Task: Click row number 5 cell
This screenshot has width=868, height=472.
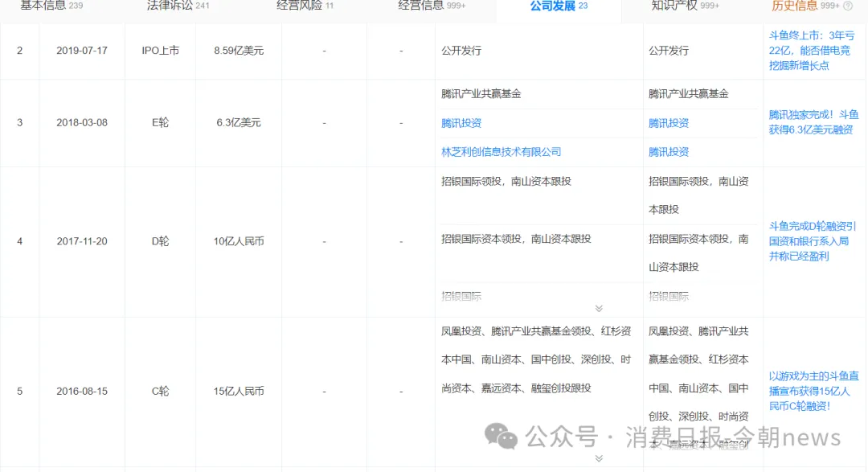Action: 20,391
